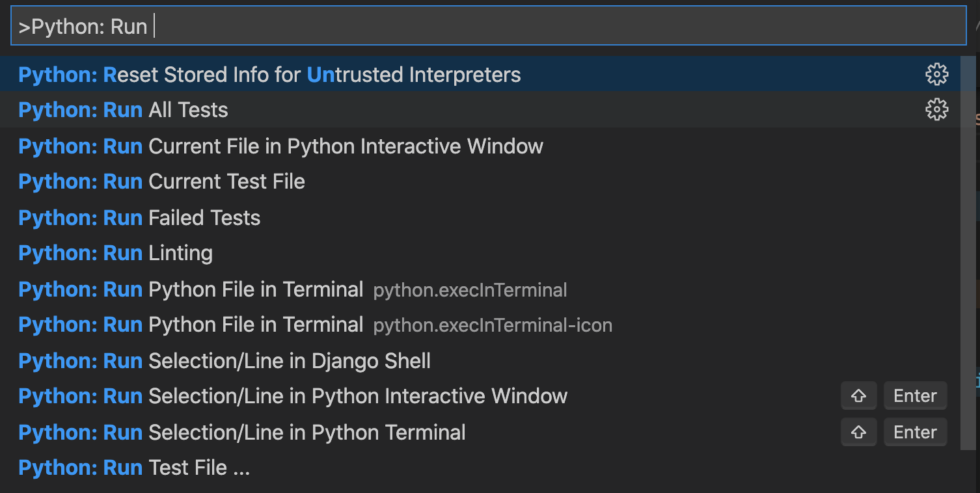Select Python: Run All Tests command
The image size is (980, 493).
[122, 110]
